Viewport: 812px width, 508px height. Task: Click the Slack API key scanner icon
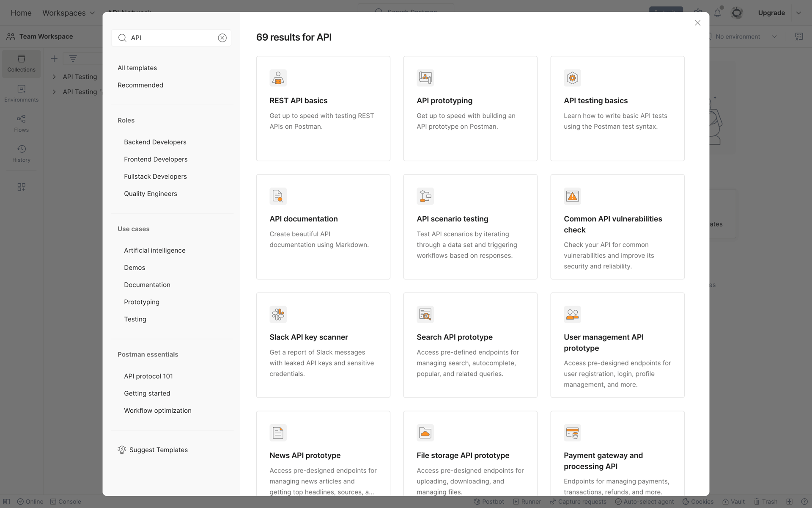[278, 315]
